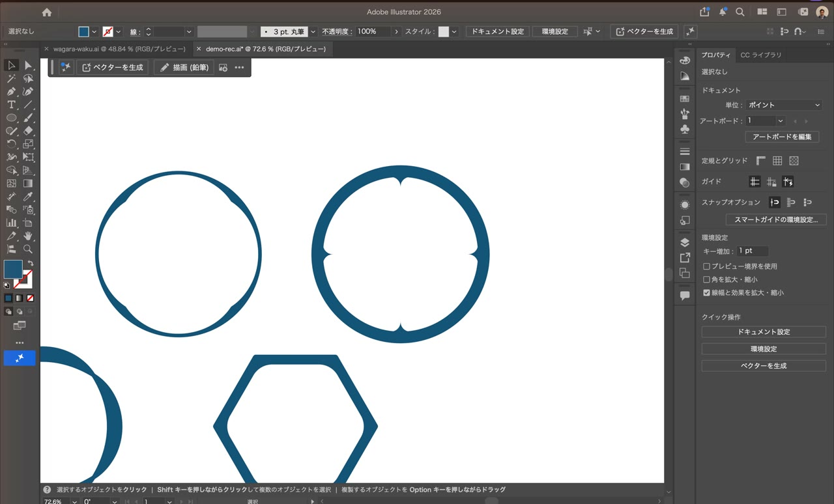Open the stroke weight dropdown

pos(189,31)
